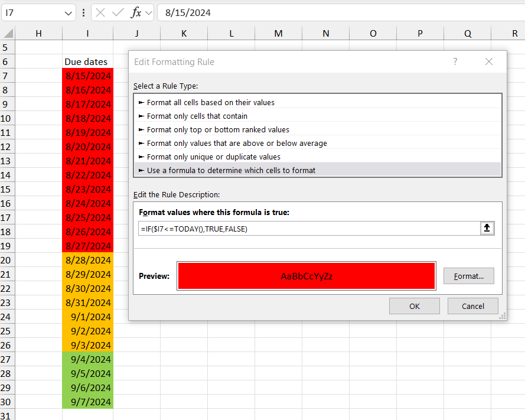
Task: Select column K header
Action: (x=184, y=34)
